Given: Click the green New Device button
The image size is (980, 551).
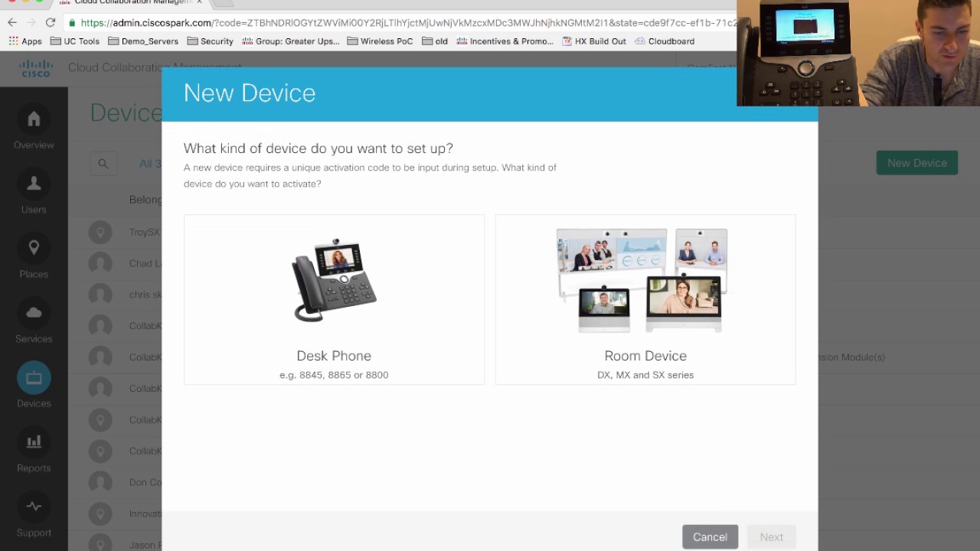Looking at the screenshot, I should tap(917, 162).
